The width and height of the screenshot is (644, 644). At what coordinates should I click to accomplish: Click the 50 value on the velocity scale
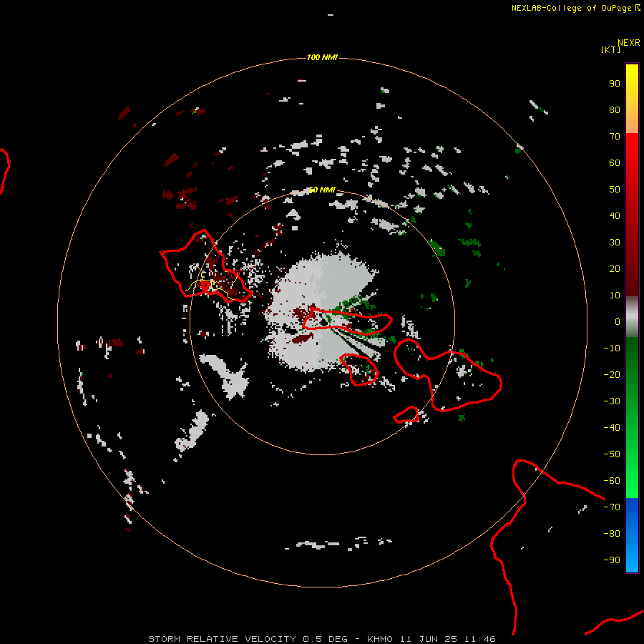pos(615,190)
